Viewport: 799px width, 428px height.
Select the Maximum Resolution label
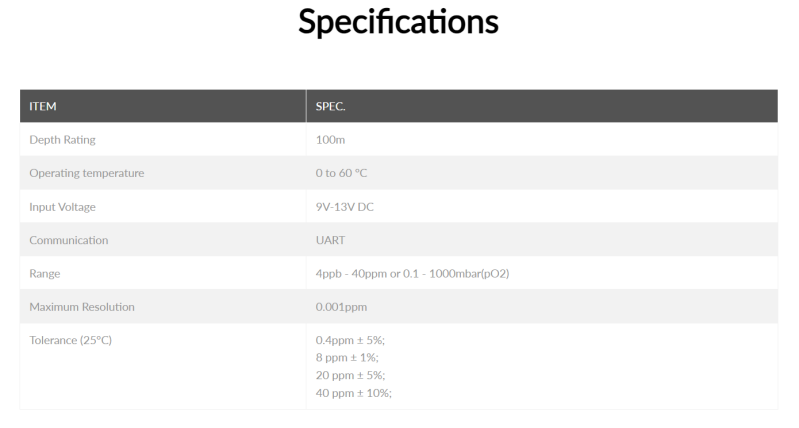81,307
